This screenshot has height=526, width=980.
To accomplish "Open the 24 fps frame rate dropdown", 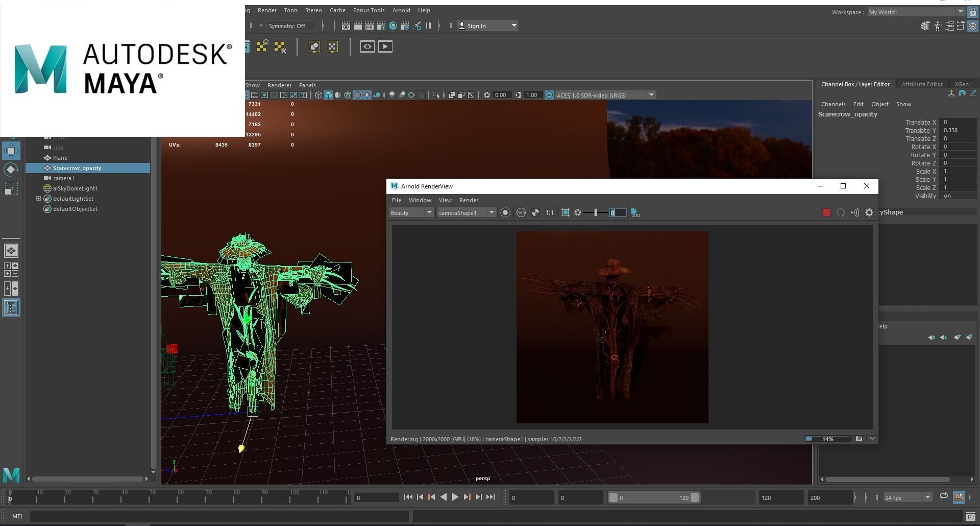I will pos(908,497).
